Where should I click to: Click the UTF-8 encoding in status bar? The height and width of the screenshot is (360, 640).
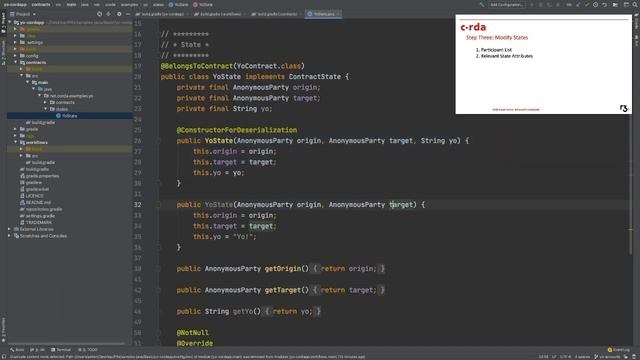(x=565, y=357)
